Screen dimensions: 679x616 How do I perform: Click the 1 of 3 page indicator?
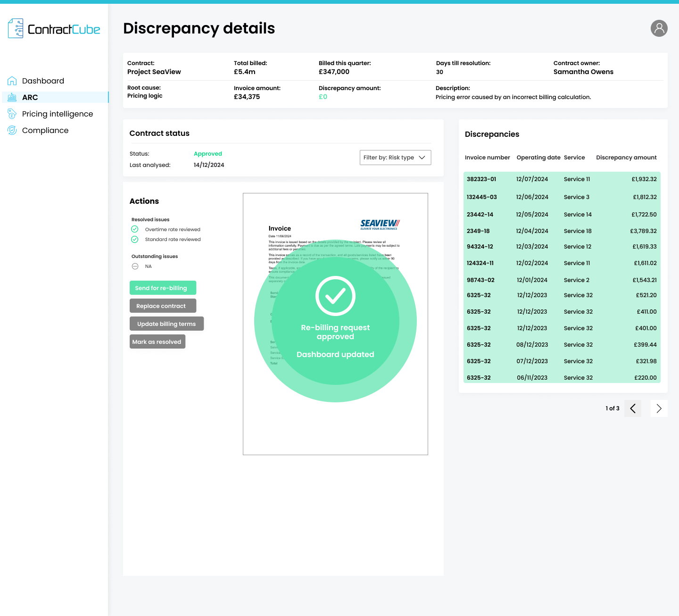point(613,408)
